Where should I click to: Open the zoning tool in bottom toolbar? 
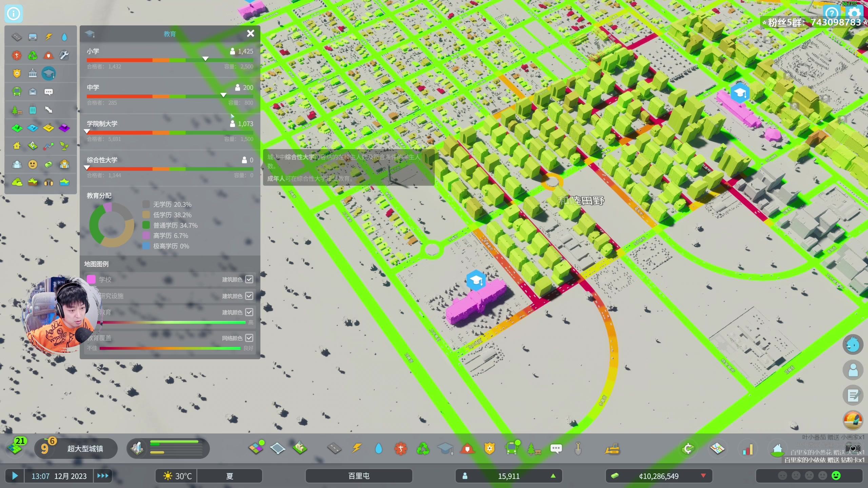[256, 448]
